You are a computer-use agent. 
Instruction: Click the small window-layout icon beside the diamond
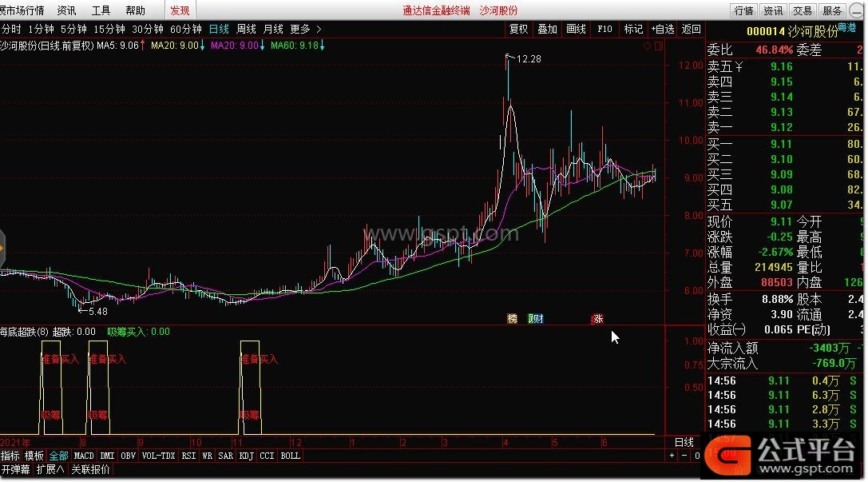point(659,46)
